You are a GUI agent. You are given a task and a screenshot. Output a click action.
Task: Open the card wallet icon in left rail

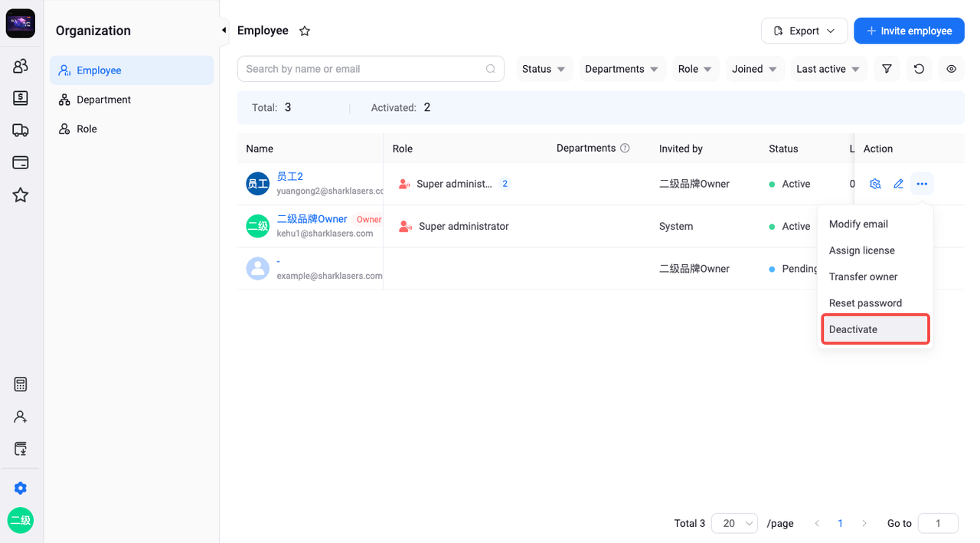tap(21, 162)
